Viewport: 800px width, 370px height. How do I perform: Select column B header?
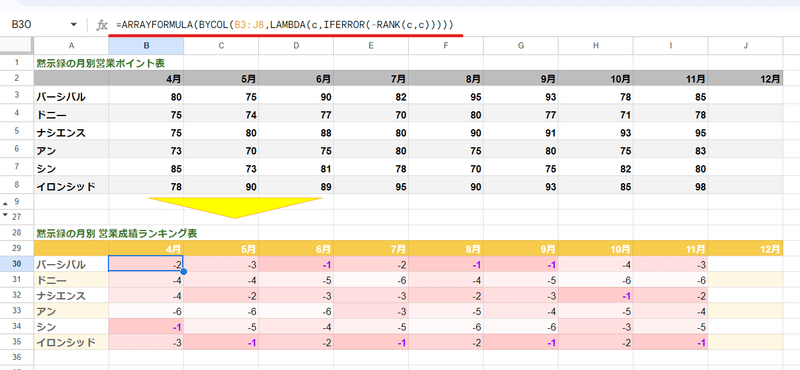[x=146, y=45]
